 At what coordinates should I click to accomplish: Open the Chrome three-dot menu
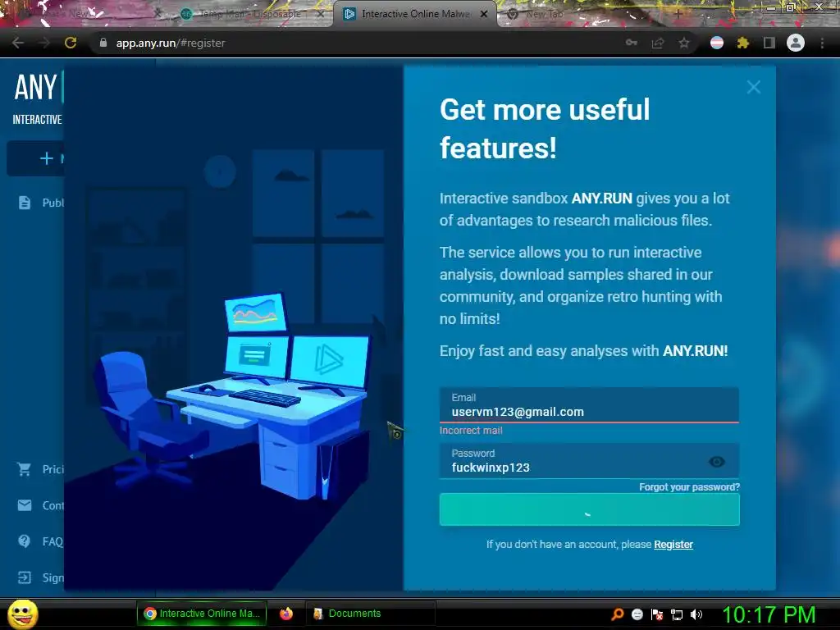[822, 43]
